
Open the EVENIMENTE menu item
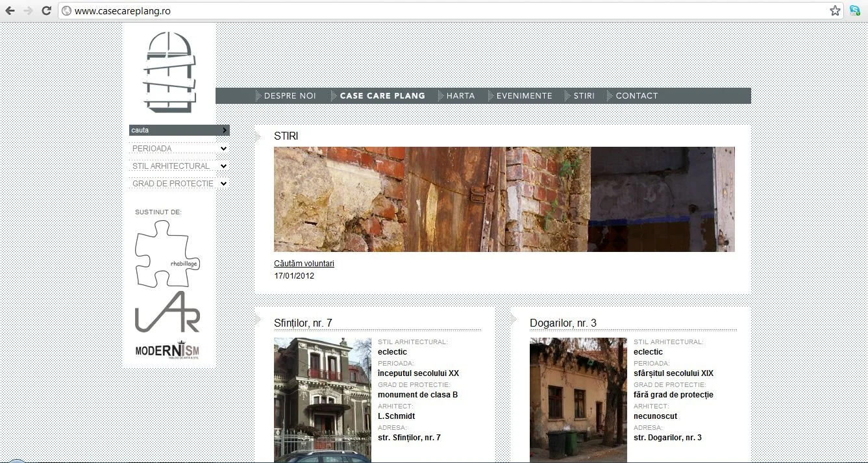(x=524, y=96)
